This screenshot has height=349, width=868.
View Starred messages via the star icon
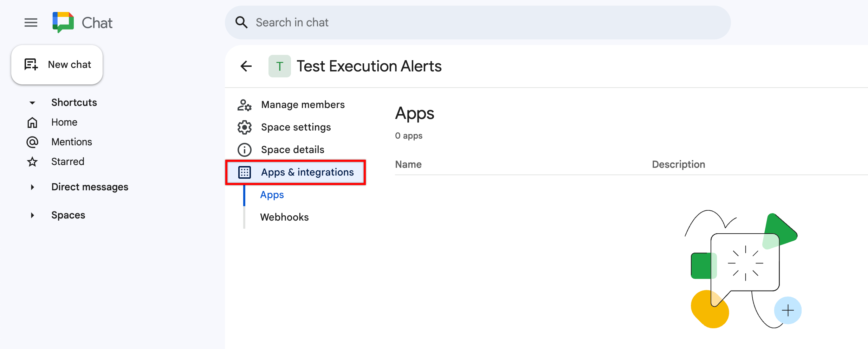coord(32,161)
